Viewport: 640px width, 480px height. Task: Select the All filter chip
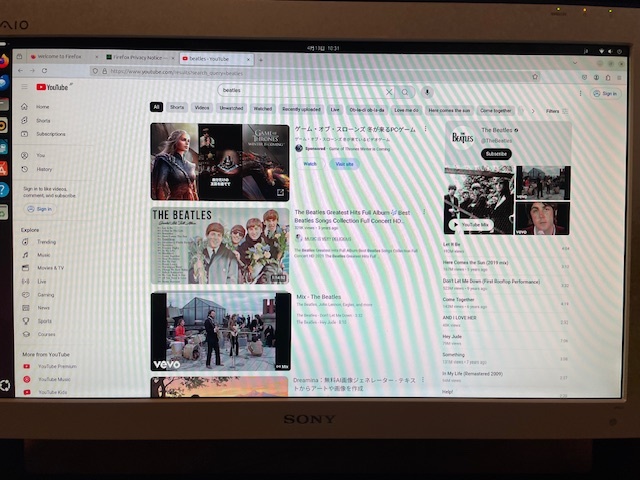[156, 107]
